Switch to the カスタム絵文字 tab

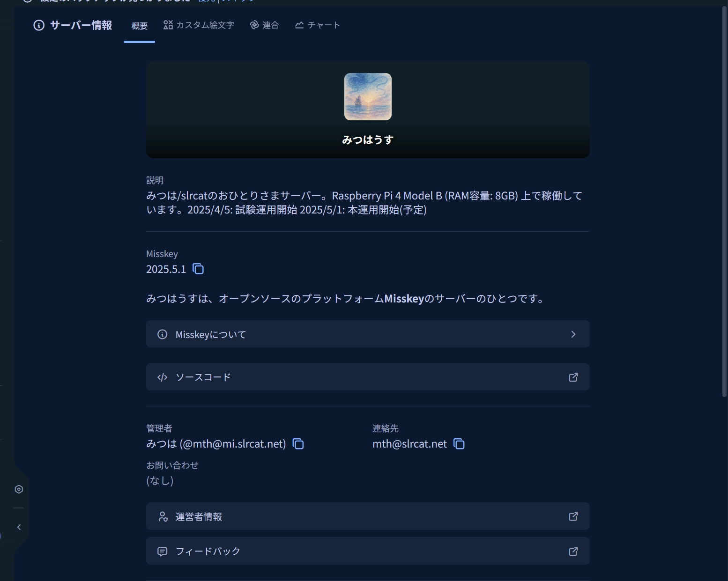pyautogui.click(x=199, y=25)
